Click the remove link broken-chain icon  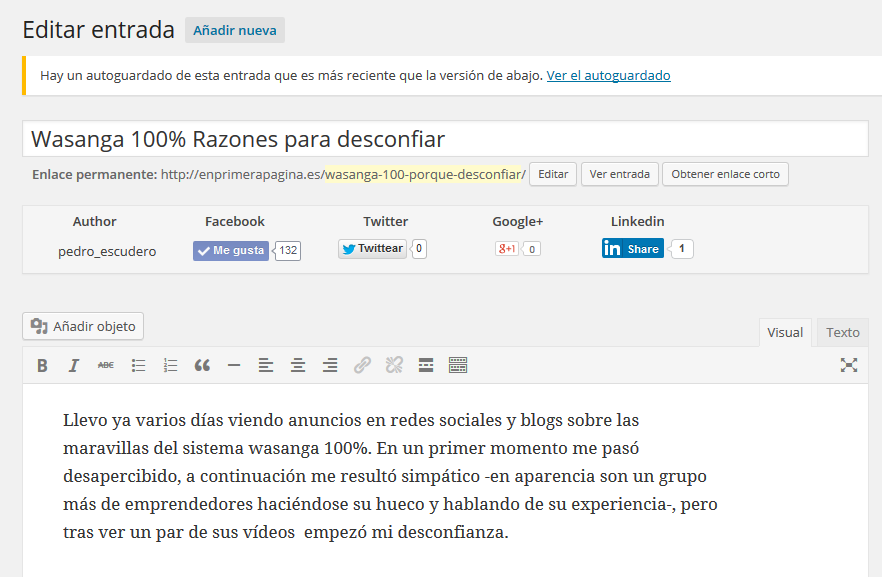(394, 366)
